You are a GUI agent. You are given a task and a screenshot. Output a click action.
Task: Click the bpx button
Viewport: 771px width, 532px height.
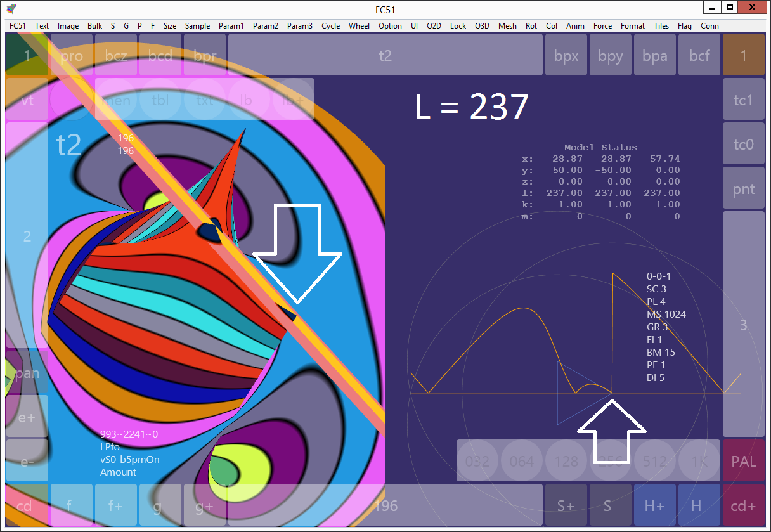click(x=566, y=55)
